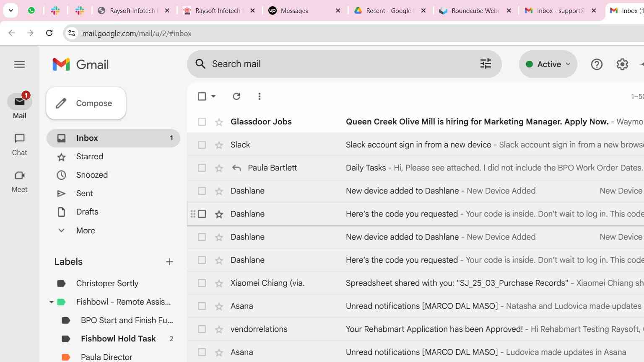Screen dimensions: 644x362
Task: Show search options filter icon
Action: coord(486,64)
